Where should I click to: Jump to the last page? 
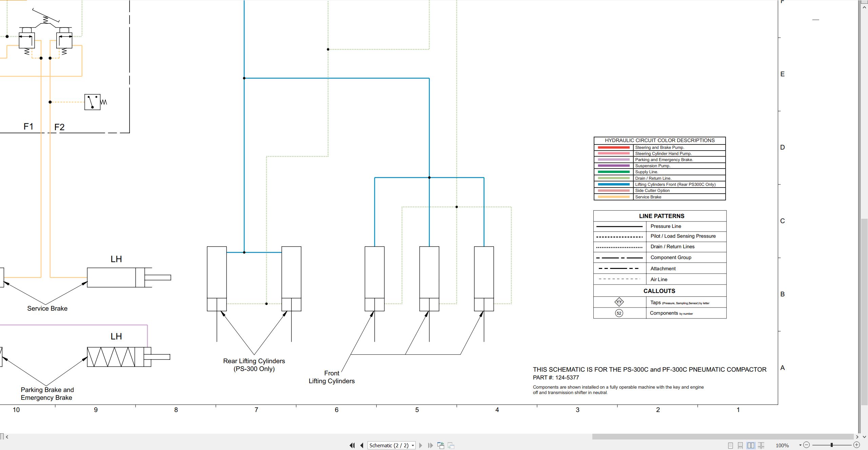click(431, 445)
